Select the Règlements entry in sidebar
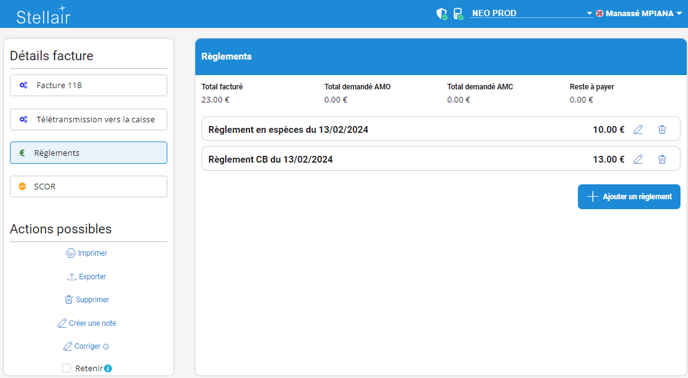Screen dimensions: 688x378 [x=89, y=153]
